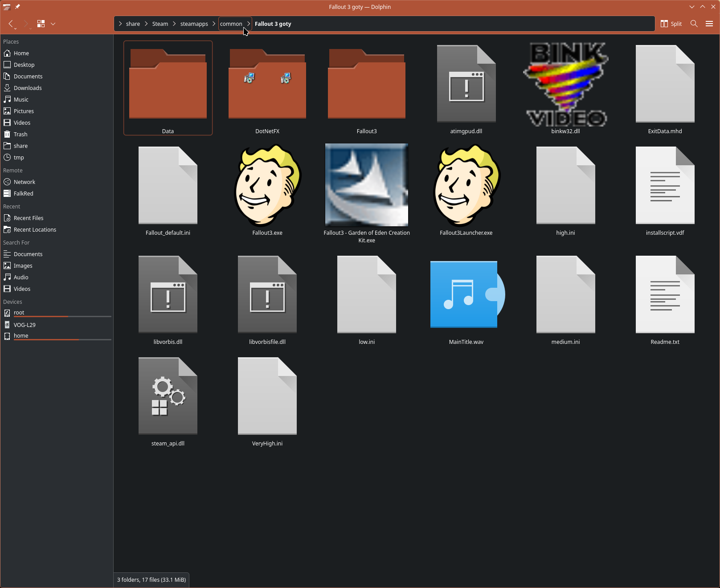This screenshot has width=720, height=588.
Task: Switch to icons view mode button
Action: tap(41, 24)
